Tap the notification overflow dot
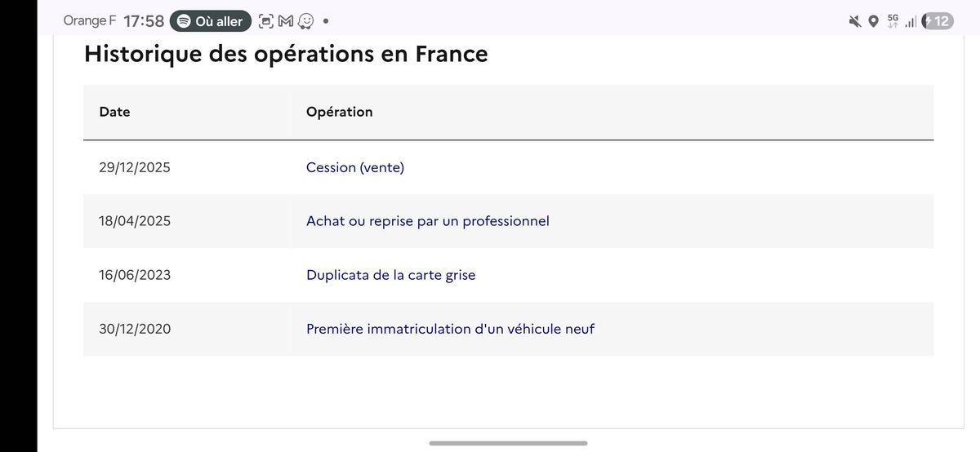Screen dimensions: 980x452 pyautogui.click(x=327, y=21)
